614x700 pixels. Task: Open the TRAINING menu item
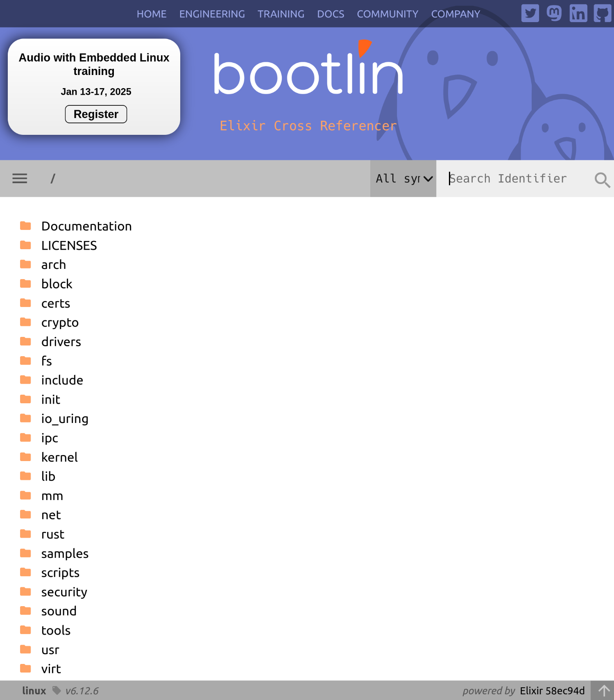tap(281, 14)
